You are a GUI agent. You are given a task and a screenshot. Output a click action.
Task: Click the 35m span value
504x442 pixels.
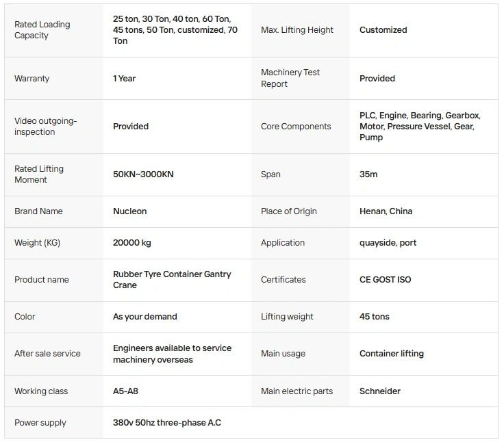click(368, 174)
